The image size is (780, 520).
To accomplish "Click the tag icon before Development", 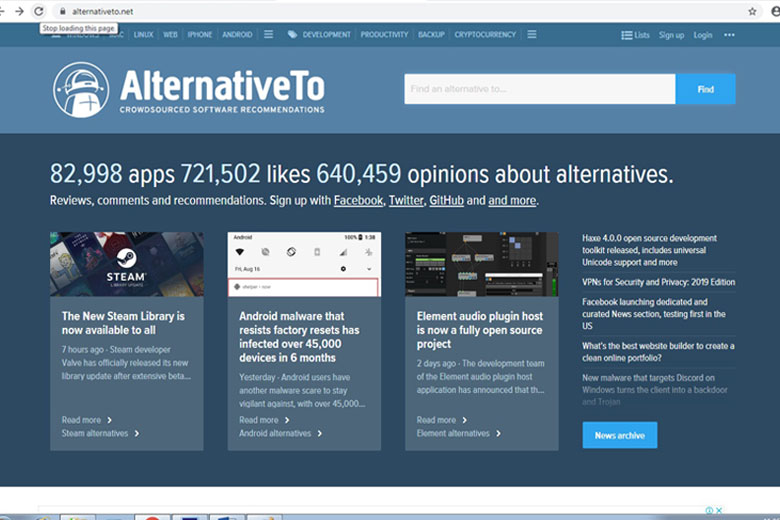I will (x=292, y=34).
